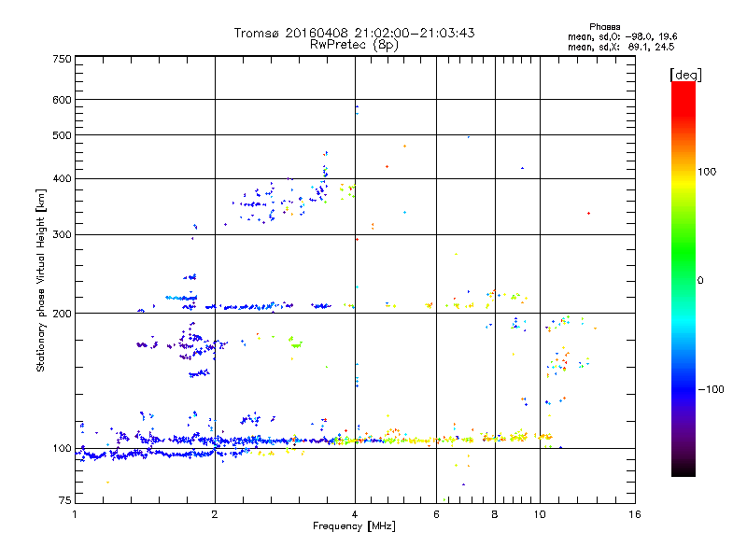Click the x-axis tick label '10'

(540, 514)
